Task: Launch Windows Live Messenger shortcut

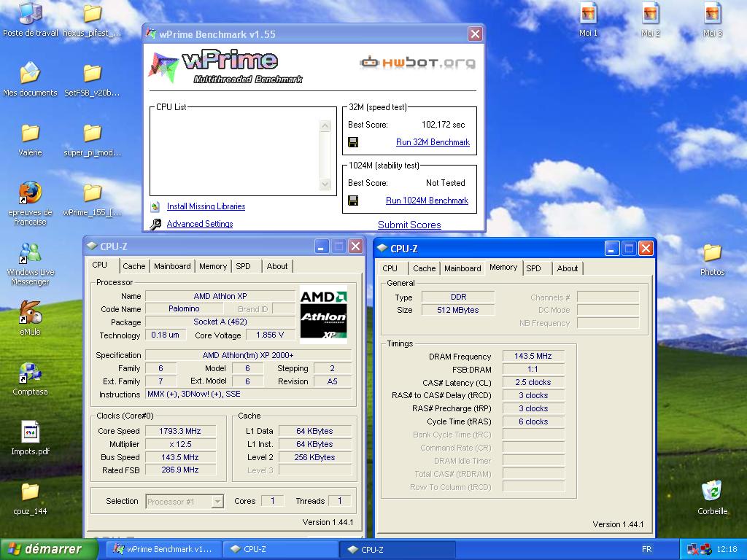Action: pos(30,253)
